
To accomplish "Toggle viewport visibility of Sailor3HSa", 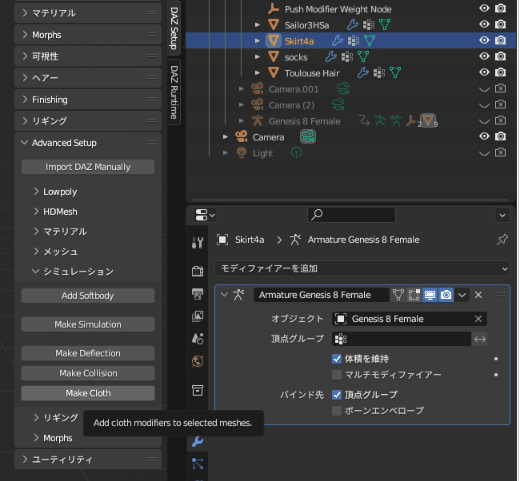I will click(484, 24).
